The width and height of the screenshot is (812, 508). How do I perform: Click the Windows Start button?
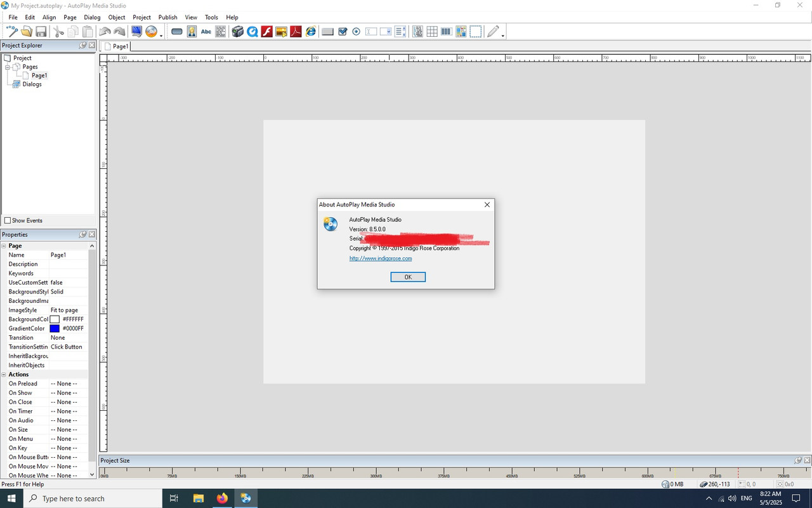click(12, 498)
